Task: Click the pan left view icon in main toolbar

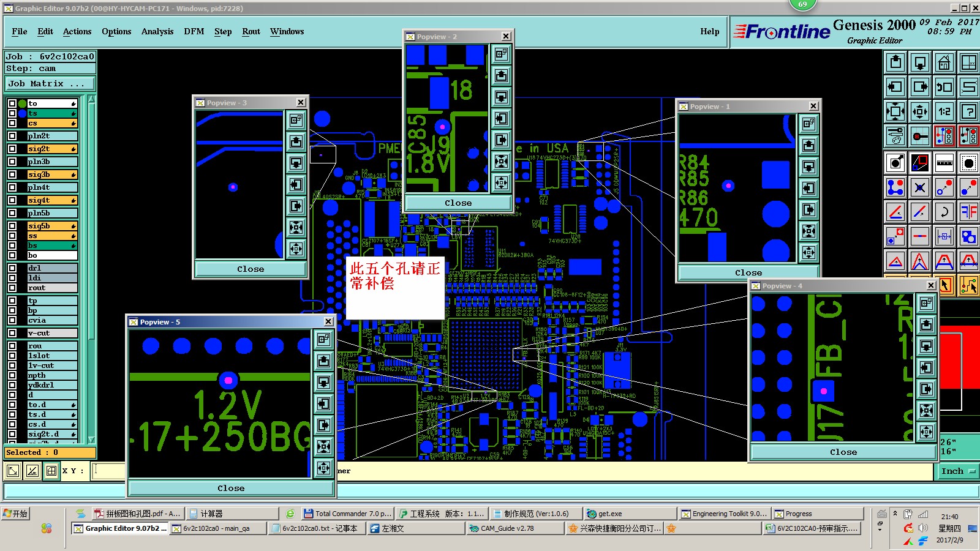Action: [x=895, y=87]
